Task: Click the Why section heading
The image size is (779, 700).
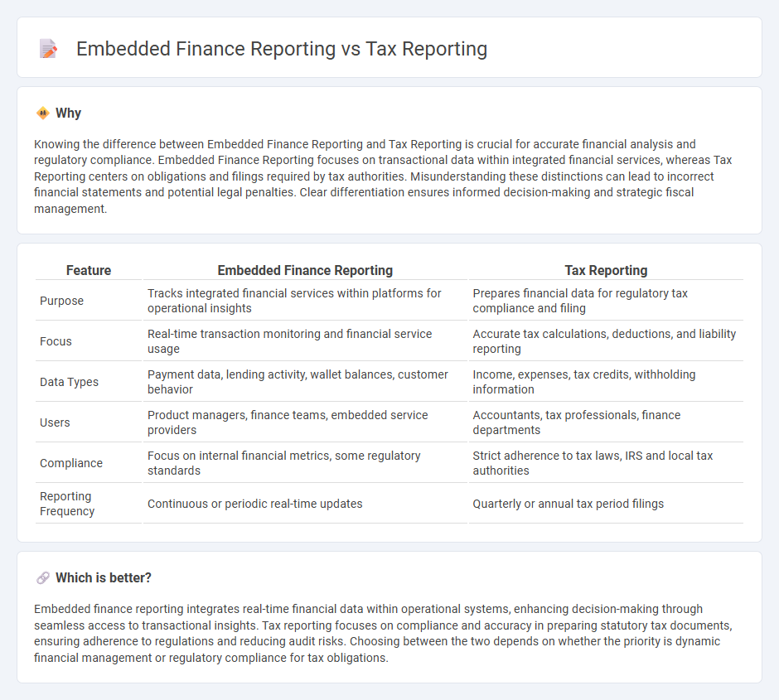Action: click(x=68, y=113)
